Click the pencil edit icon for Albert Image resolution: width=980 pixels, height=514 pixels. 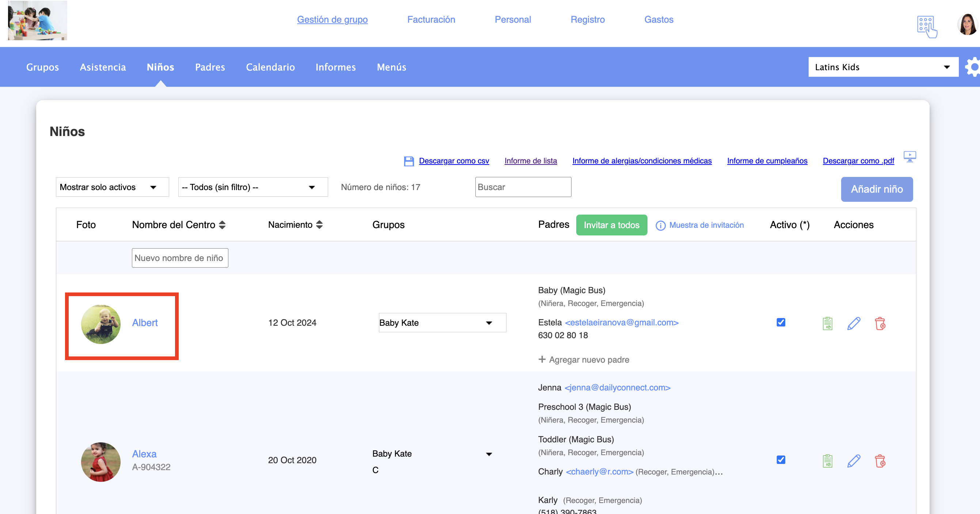click(853, 323)
